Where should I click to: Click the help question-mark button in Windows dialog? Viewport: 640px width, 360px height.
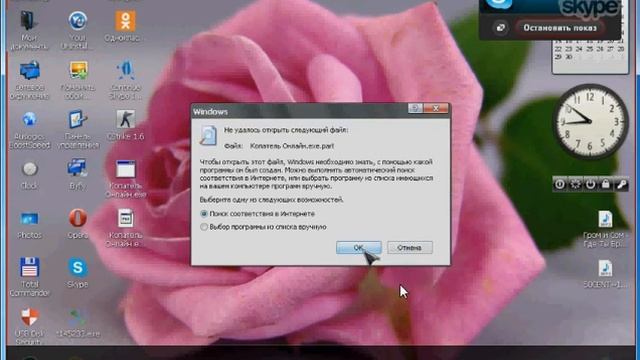(415, 108)
